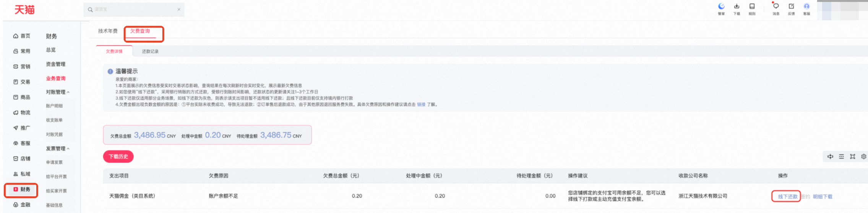Open 店铺 in left sidebar
Viewport: 868px width, 213px height.
(x=22, y=159)
